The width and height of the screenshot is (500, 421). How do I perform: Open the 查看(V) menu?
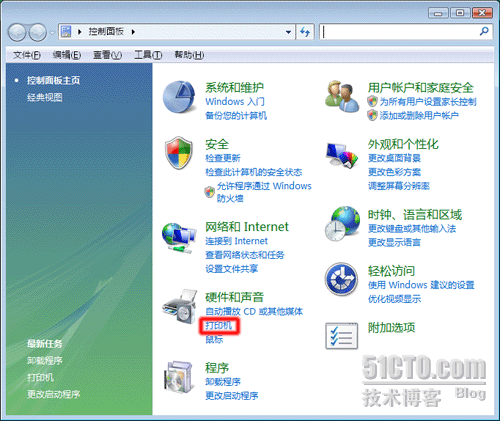tap(107, 55)
